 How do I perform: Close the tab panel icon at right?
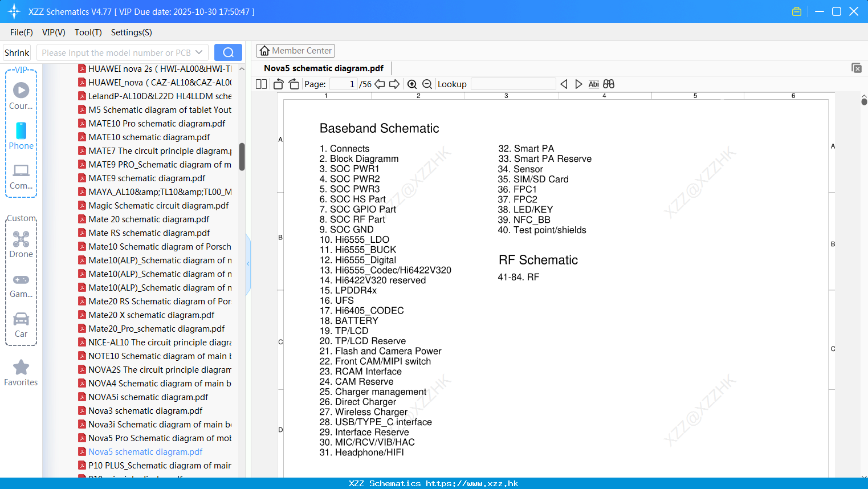pyautogui.click(x=857, y=68)
